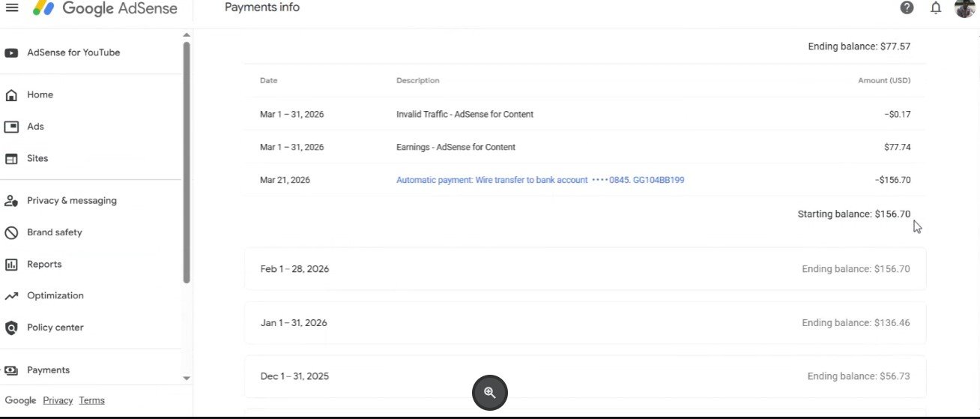The width and height of the screenshot is (980, 419).
Task: Click the Google AdSense logo
Action: (x=105, y=9)
